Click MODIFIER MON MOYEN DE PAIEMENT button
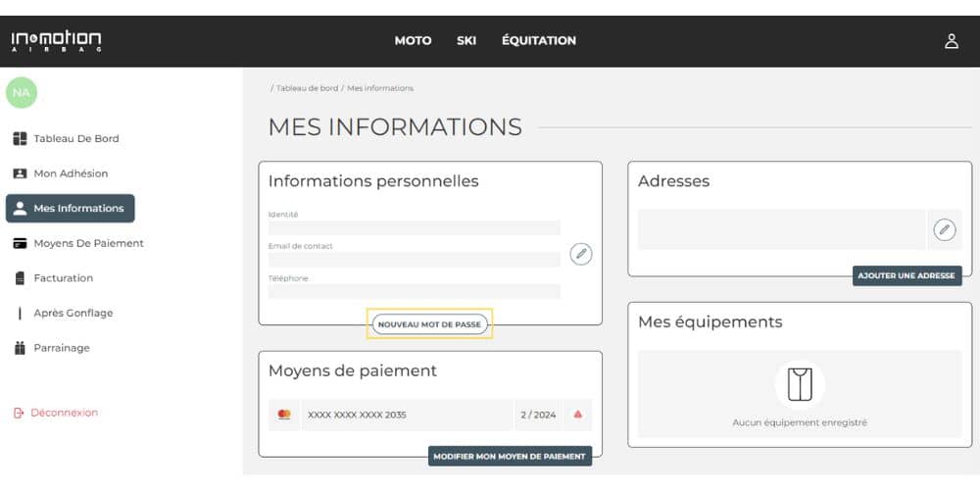Viewport: 980px width, 490px height. click(x=510, y=457)
